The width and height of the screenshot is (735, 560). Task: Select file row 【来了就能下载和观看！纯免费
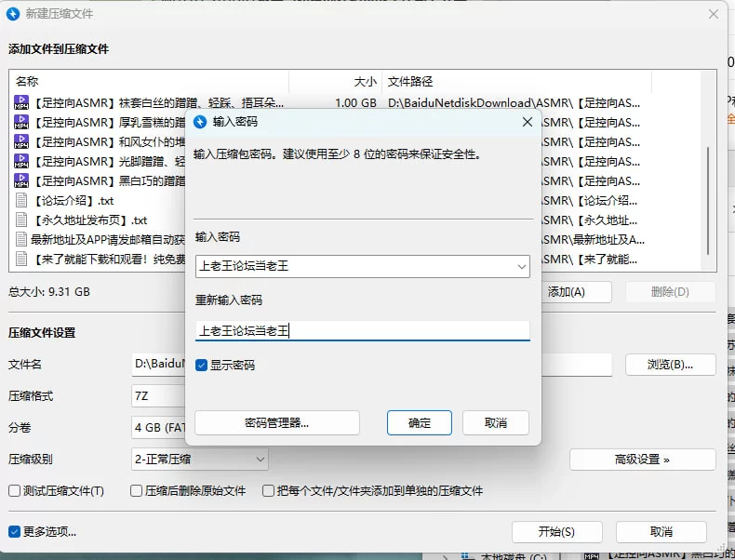(x=109, y=260)
